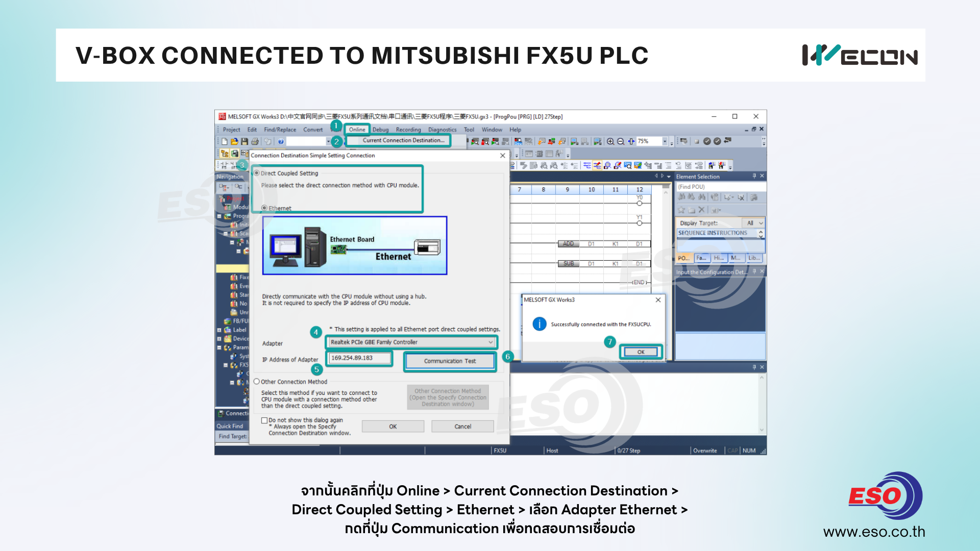Close the Element Selection panel
980x551 pixels.
pyautogui.click(x=762, y=176)
